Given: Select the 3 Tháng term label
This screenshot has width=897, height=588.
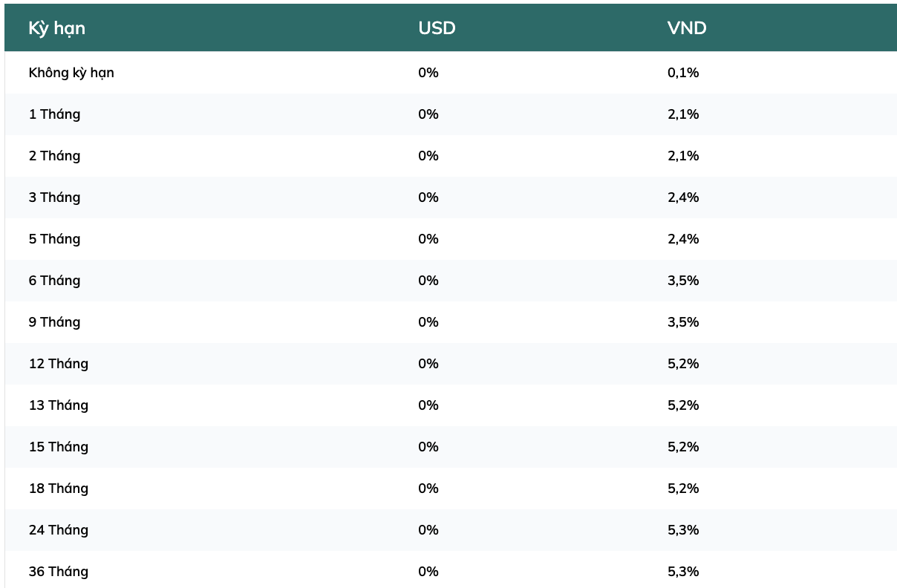Looking at the screenshot, I should [54, 197].
